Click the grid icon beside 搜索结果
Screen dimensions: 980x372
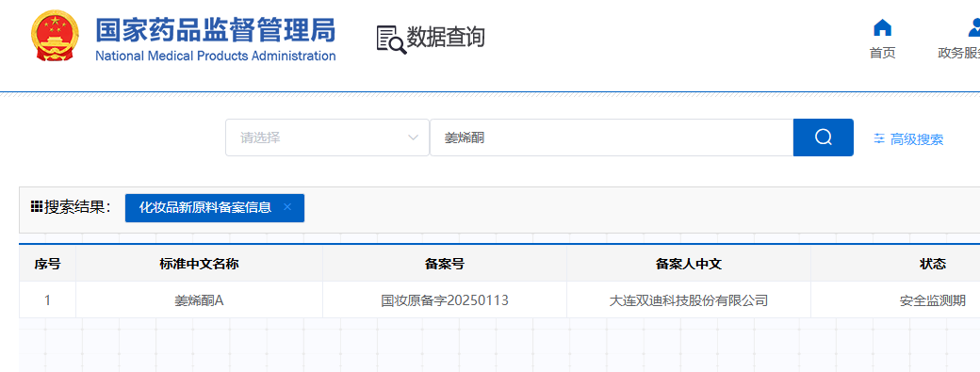coord(36,206)
